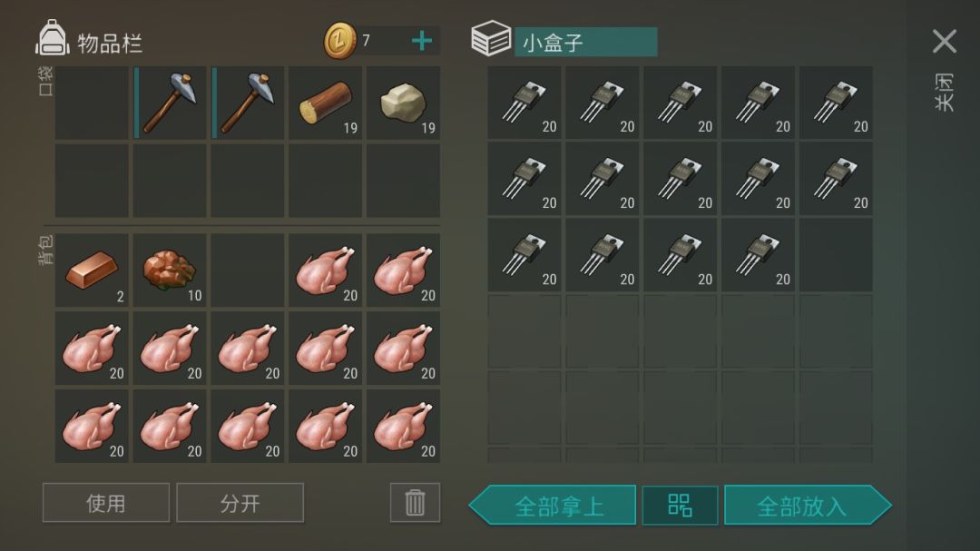
Task: Select the empty slot in box's third row
Action: [x=836, y=254]
